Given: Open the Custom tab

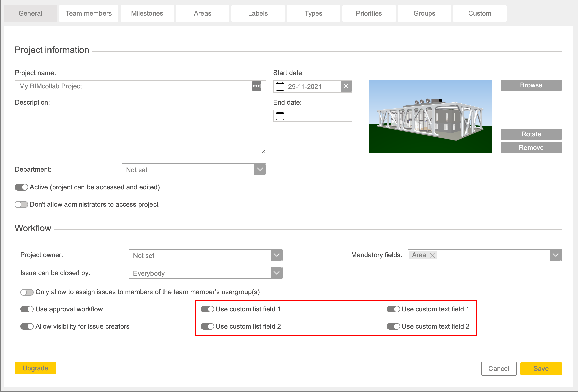Looking at the screenshot, I should pos(480,13).
